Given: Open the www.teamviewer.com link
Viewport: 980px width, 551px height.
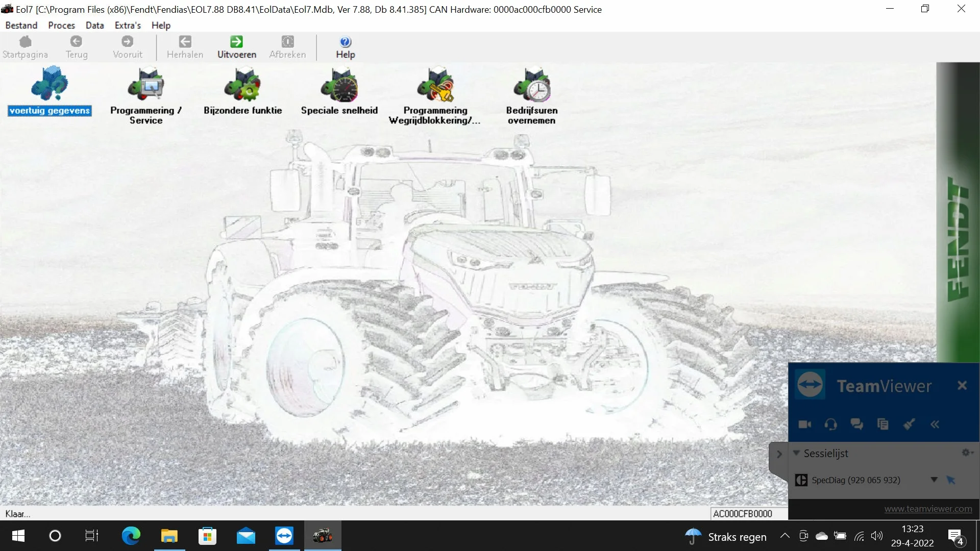Looking at the screenshot, I should pyautogui.click(x=927, y=509).
